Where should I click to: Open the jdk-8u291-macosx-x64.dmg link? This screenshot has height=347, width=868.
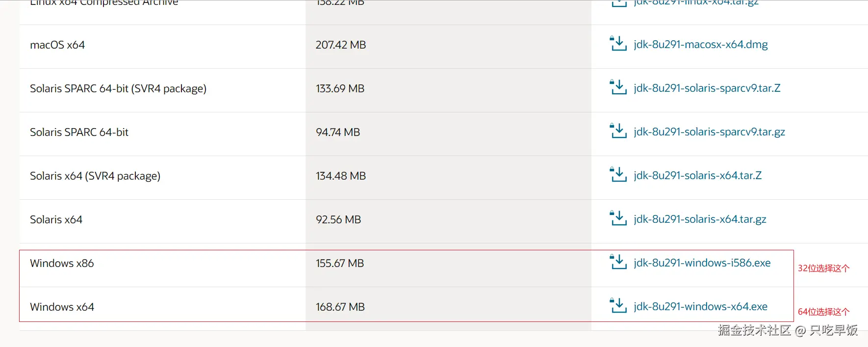coord(700,45)
